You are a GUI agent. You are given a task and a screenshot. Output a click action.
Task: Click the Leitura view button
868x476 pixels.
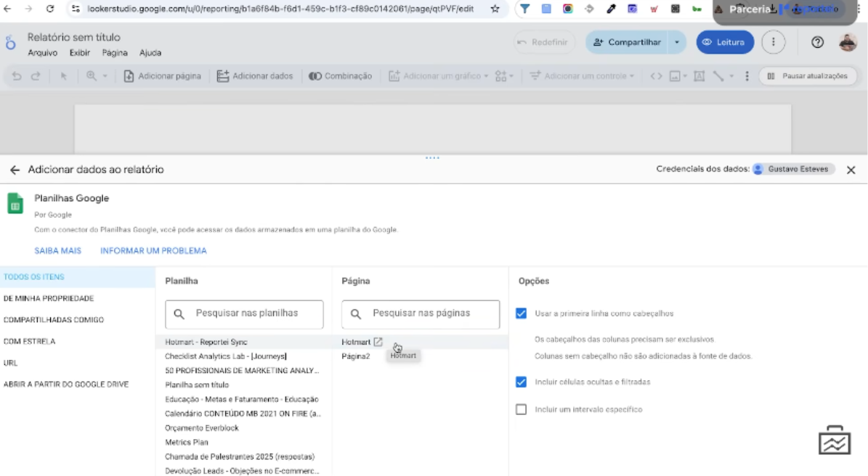724,42
